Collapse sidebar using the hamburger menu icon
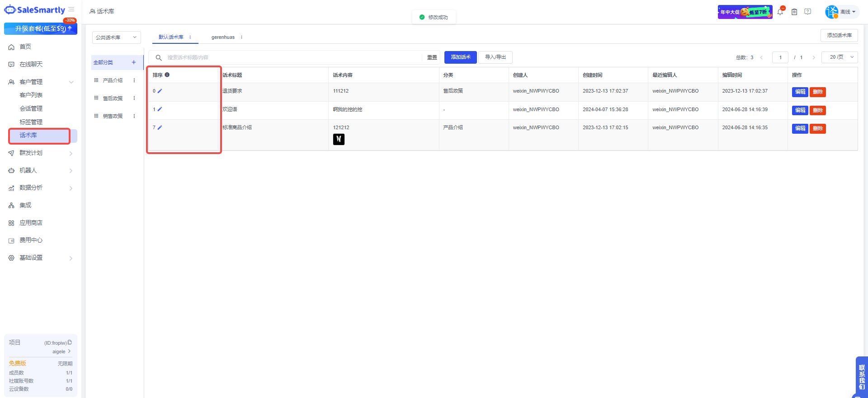The height and width of the screenshot is (398, 868). pos(71,9)
